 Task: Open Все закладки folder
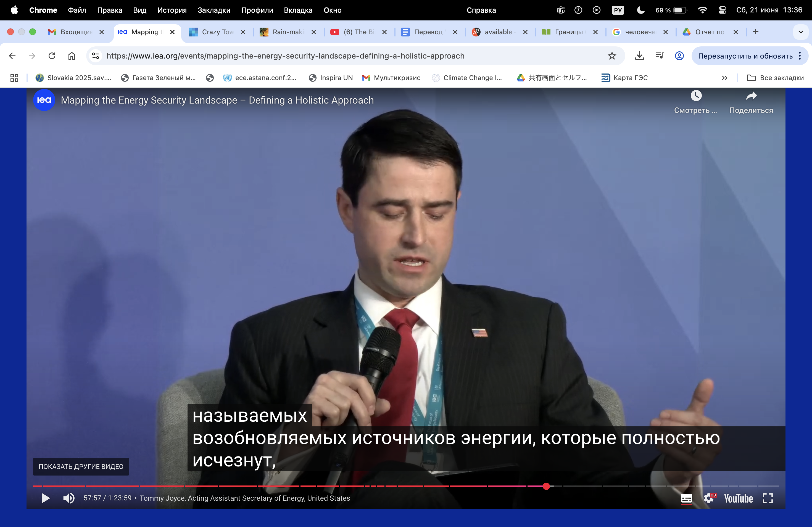pyautogui.click(x=776, y=78)
